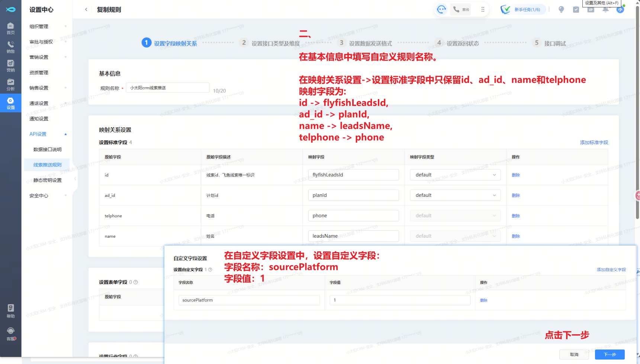
Task: Click the fish logo at top left
Action: coord(10,9)
